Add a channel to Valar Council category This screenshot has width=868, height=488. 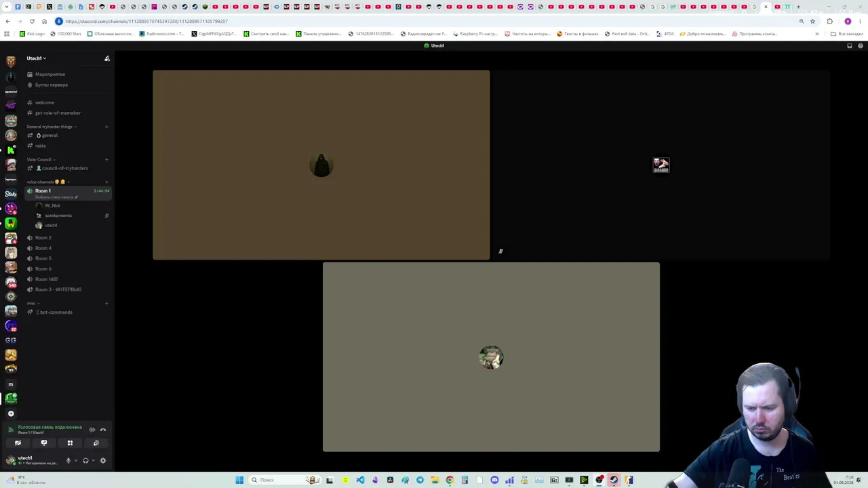pos(106,159)
